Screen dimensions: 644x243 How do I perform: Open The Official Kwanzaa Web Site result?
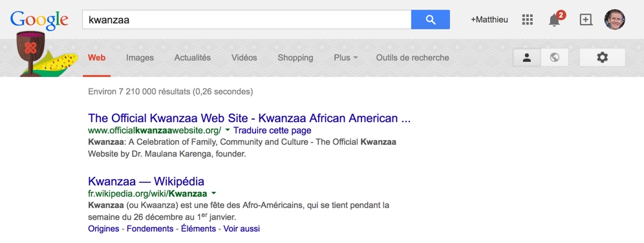click(250, 118)
